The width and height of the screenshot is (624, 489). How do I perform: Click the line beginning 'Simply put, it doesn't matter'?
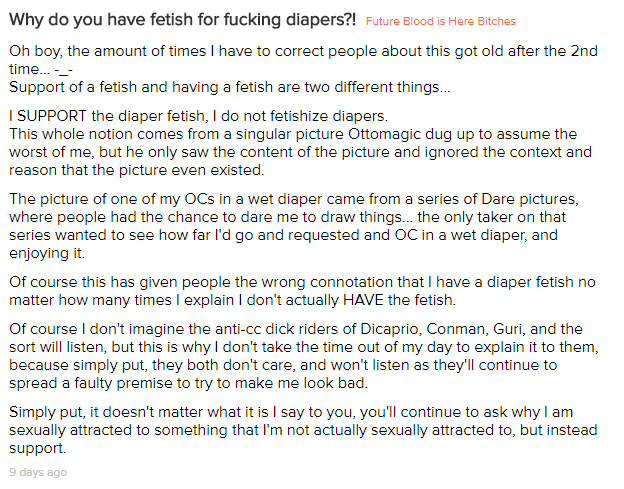point(291,412)
